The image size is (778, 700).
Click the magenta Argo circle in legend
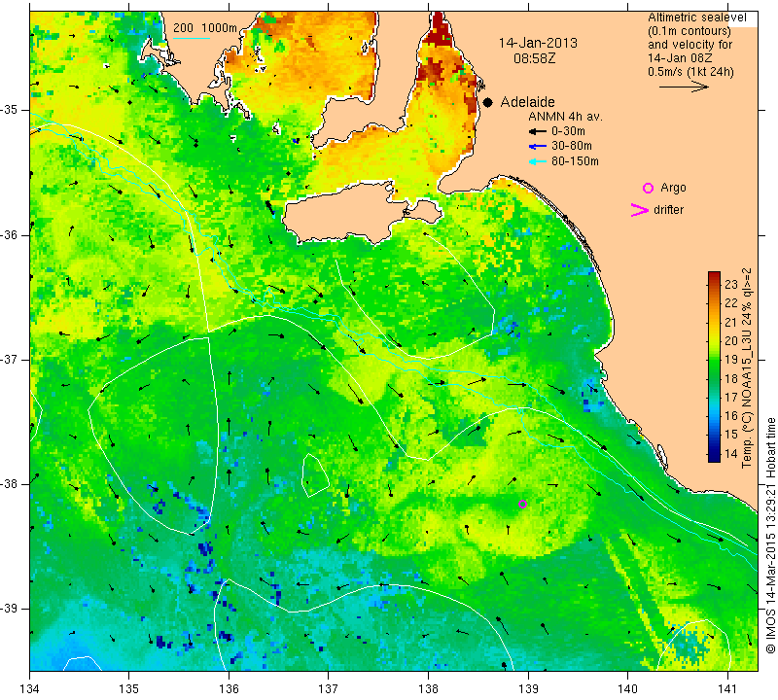click(648, 188)
